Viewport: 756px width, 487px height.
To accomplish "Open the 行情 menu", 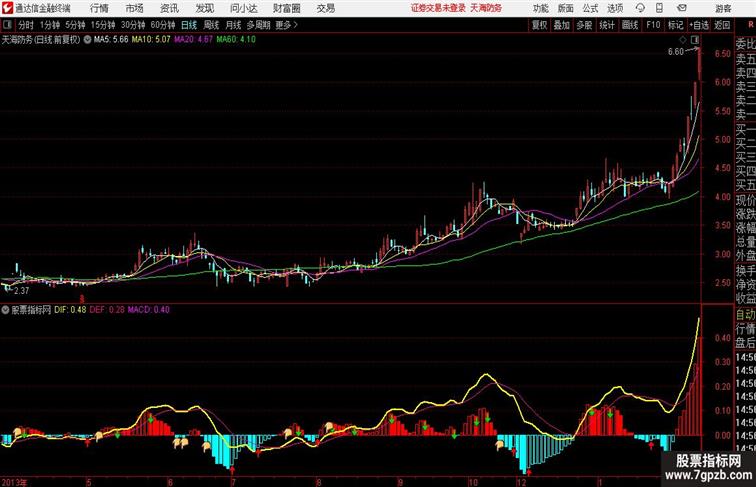I will coord(99,8).
